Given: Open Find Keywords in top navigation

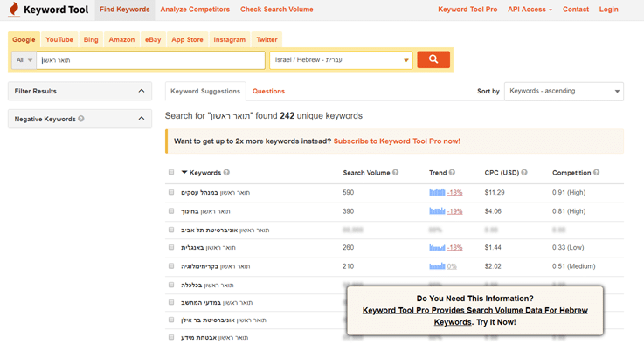Looking at the screenshot, I should [x=125, y=10].
